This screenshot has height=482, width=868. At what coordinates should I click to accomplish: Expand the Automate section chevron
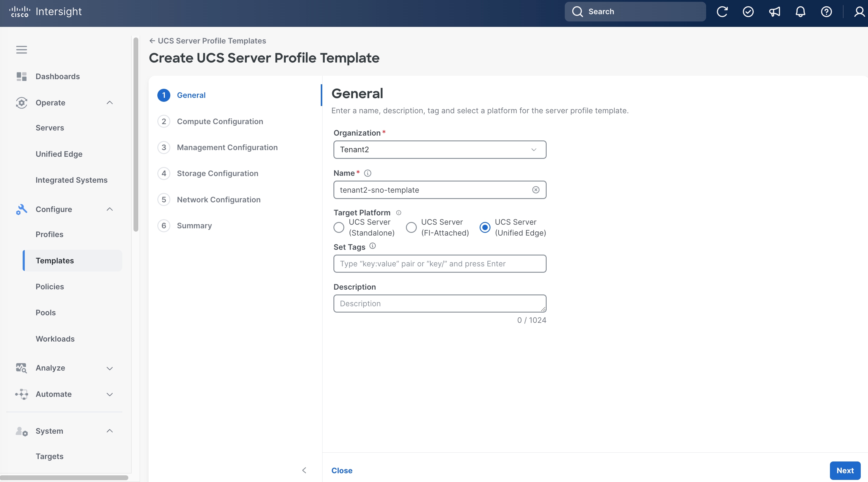(x=110, y=394)
